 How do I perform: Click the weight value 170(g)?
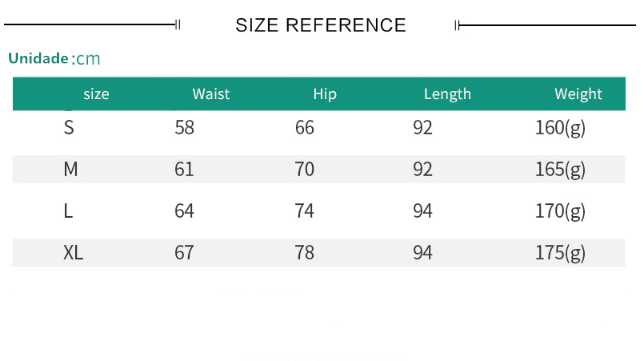pyautogui.click(x=560, y=211)
